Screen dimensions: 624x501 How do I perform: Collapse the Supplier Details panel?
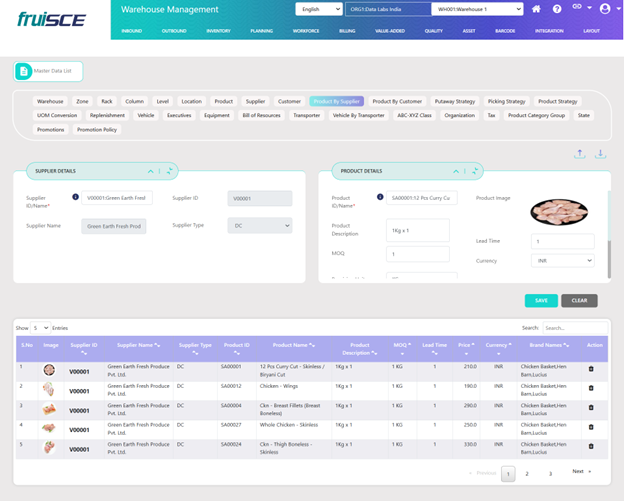pos(150,171)
